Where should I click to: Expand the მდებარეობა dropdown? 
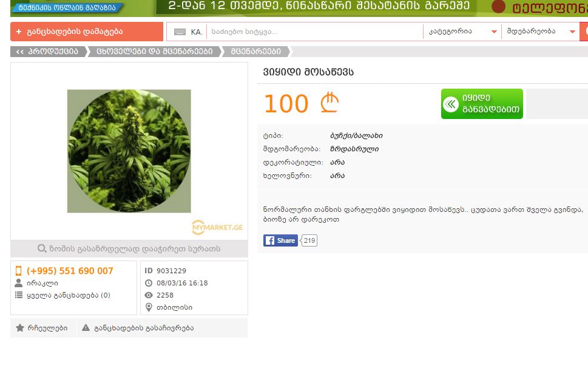541,32
